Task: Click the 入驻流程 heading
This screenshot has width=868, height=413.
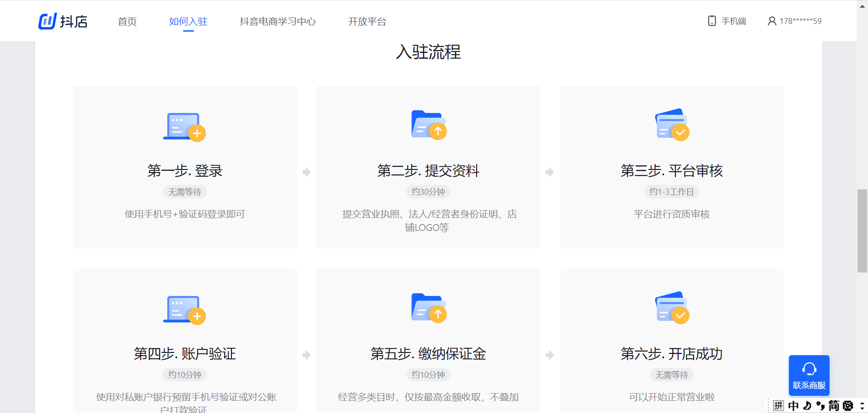Action: tap(429, 52)
